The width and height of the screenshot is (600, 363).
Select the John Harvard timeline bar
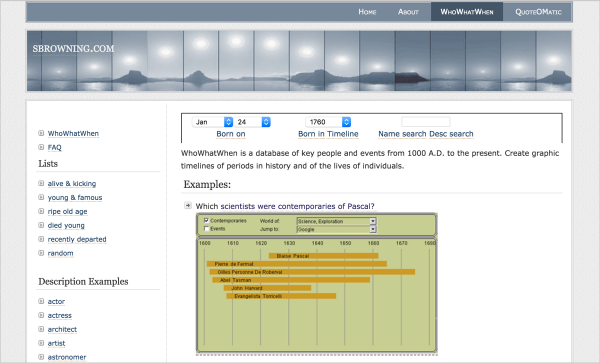click(x=267, y=288)
